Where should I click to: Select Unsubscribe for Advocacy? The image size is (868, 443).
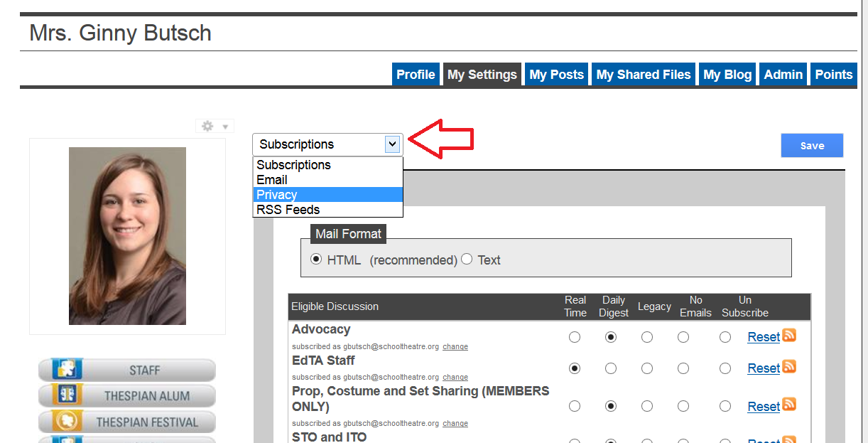coord(725,337)
